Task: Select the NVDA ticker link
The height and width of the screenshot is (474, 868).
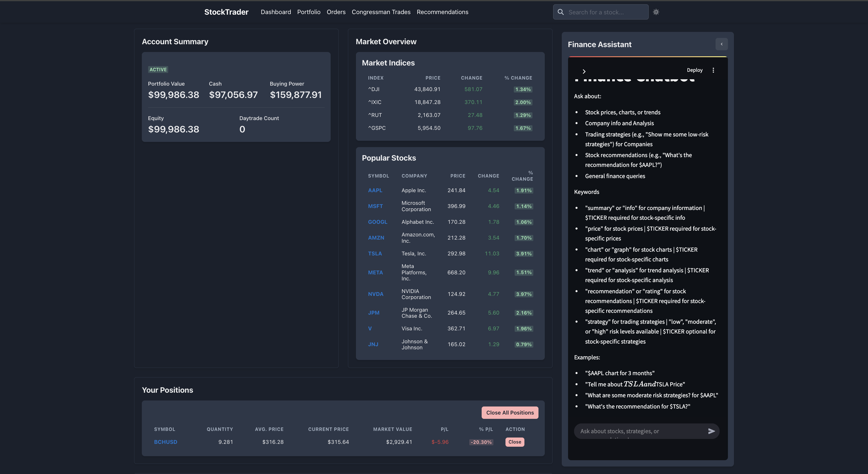Action: click(375, 294)
